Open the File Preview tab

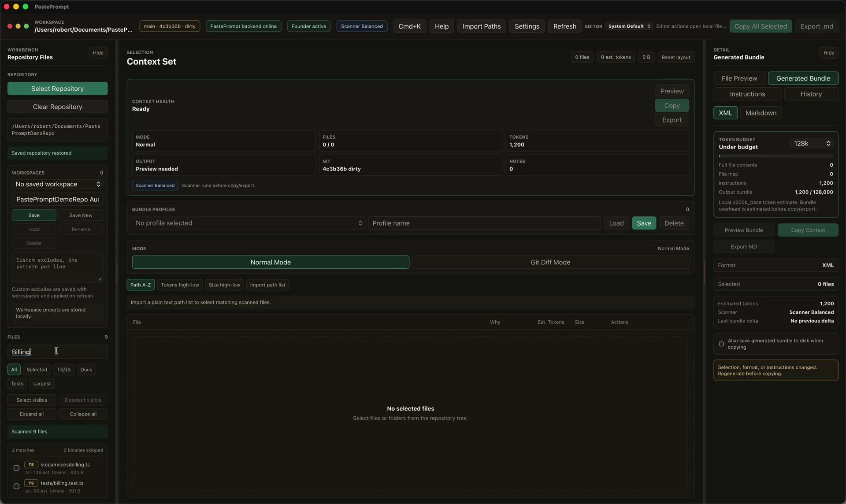click(739, 78)
